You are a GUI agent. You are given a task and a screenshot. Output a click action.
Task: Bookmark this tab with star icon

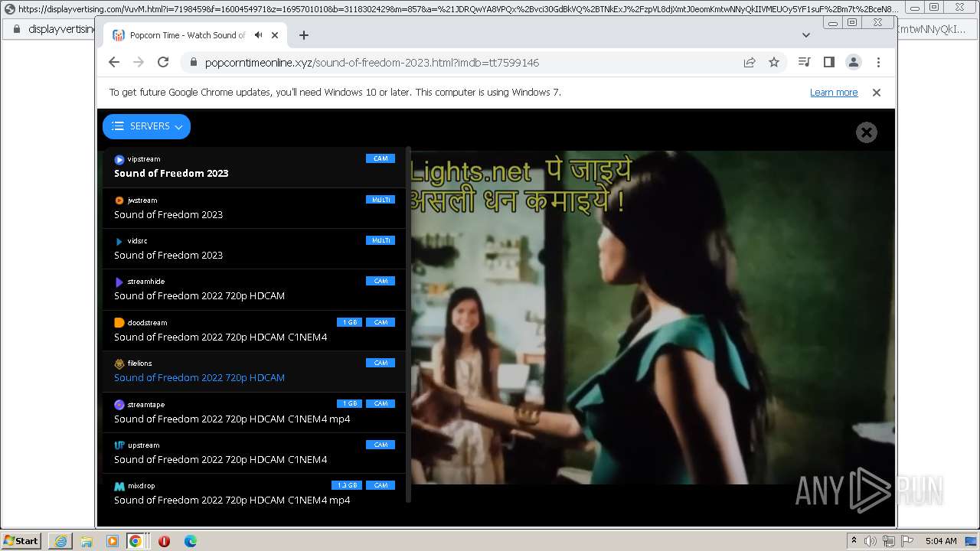(774, 63)
